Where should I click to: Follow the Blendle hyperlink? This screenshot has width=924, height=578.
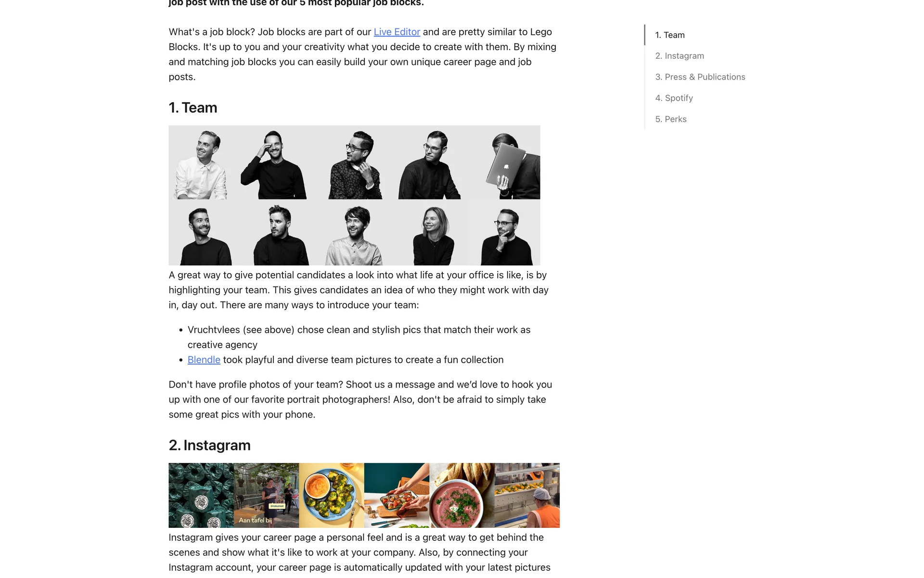[204, 360]
